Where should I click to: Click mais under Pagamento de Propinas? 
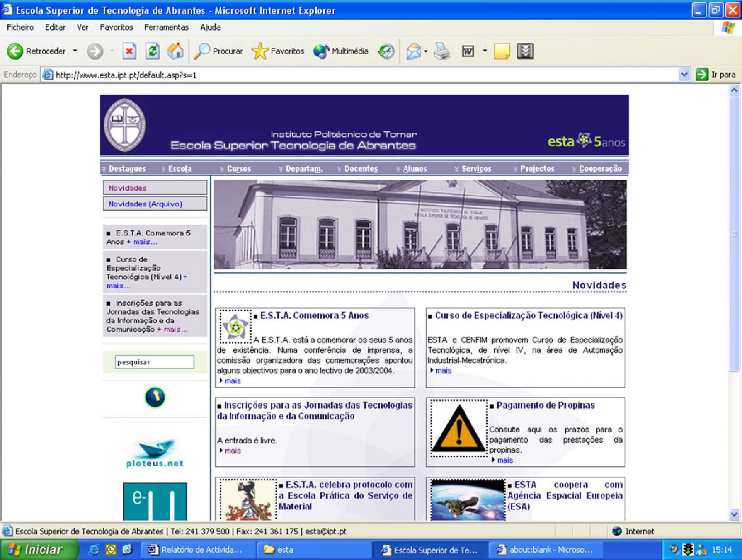505,460
